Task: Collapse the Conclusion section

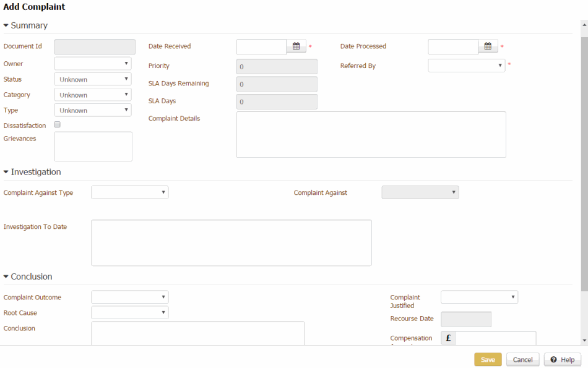Action: pyautogui.click(x=6, y=276)
